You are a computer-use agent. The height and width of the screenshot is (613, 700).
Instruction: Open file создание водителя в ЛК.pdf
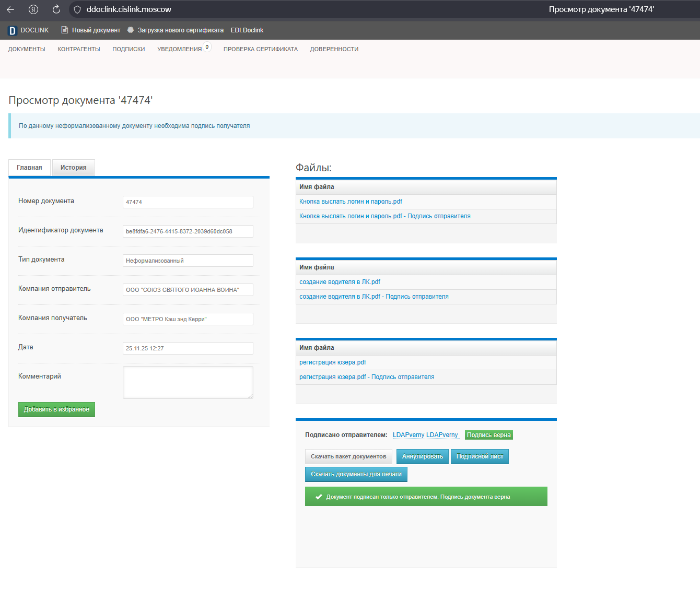tap(340, 282)
